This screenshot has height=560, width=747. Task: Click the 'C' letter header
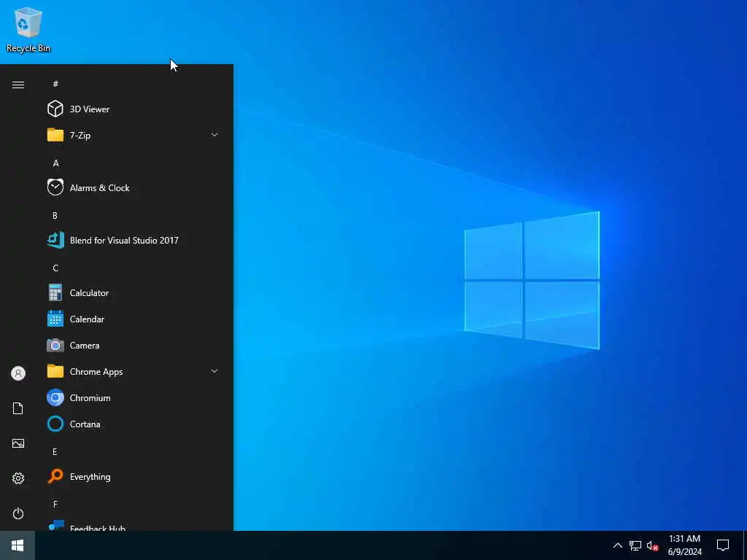55,268
